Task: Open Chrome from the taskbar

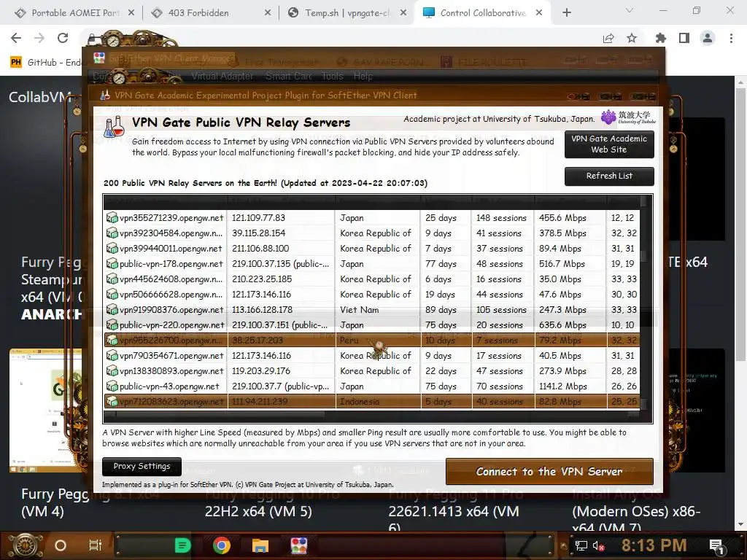Action: pos(222,545)
